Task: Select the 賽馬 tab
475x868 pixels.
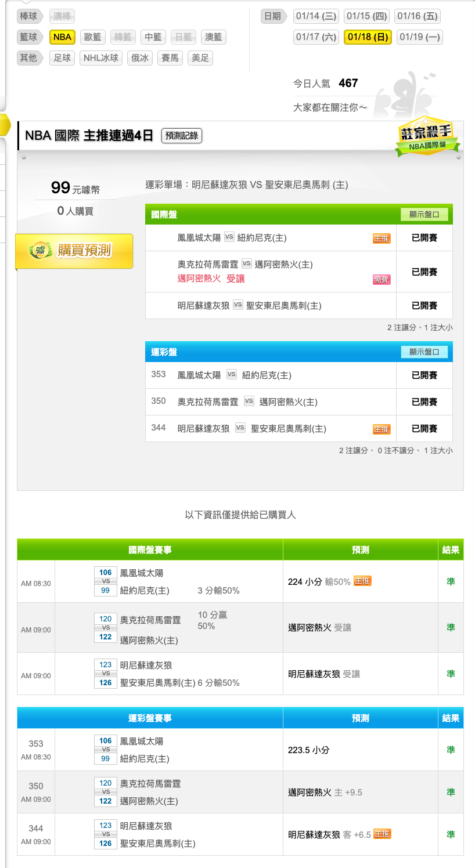Action: click(170, 58)
